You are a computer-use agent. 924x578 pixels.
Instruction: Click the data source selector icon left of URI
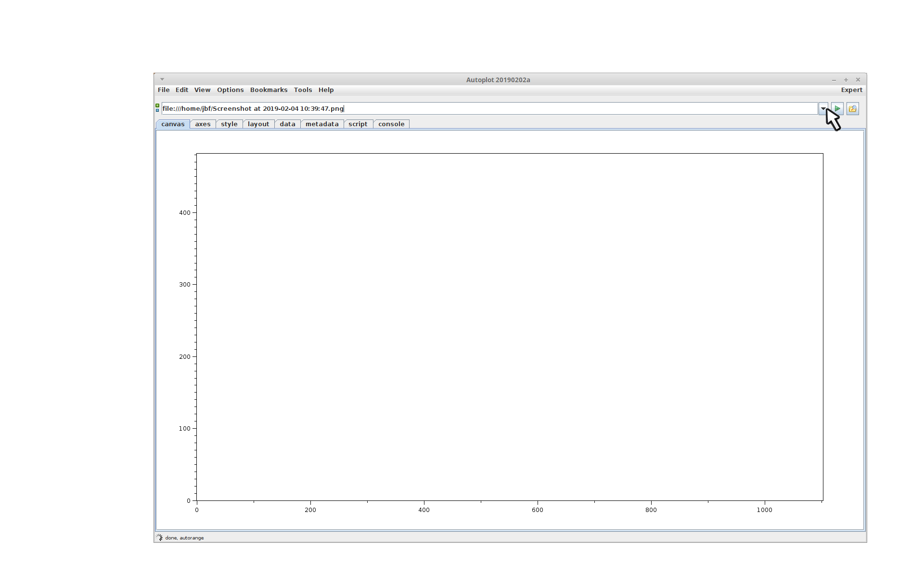[x=157, y=108]
